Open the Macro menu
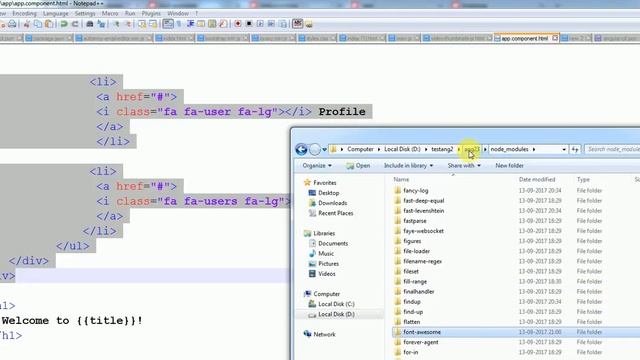The height and width of the screenshot is (360, 640). coord(110,13)
